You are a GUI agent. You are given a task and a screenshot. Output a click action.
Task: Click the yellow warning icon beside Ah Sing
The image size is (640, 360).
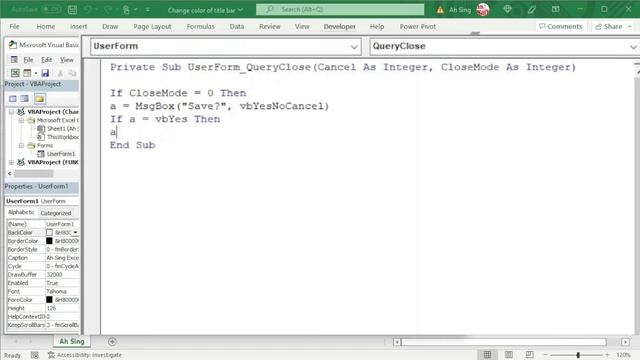pyautogui.click(x=440, y=10)
